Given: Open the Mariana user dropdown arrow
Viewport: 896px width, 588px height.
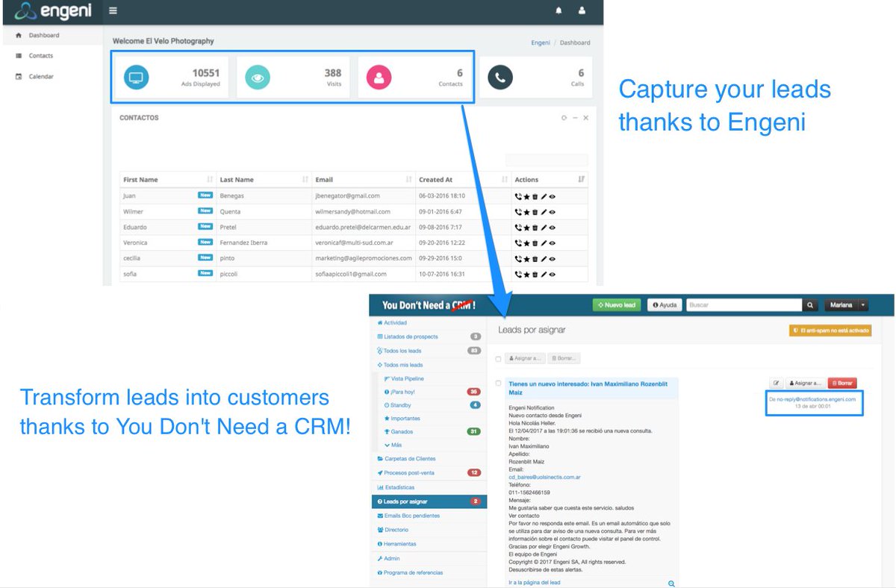Looking at the screenshot, I should (x=863, y=305).
